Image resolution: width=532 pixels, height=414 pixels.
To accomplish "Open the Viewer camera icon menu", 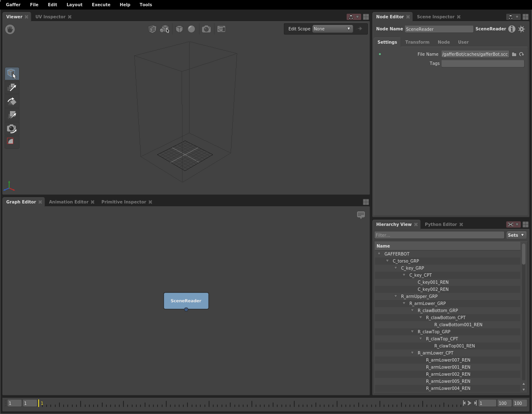I will [x=206, y=29].
